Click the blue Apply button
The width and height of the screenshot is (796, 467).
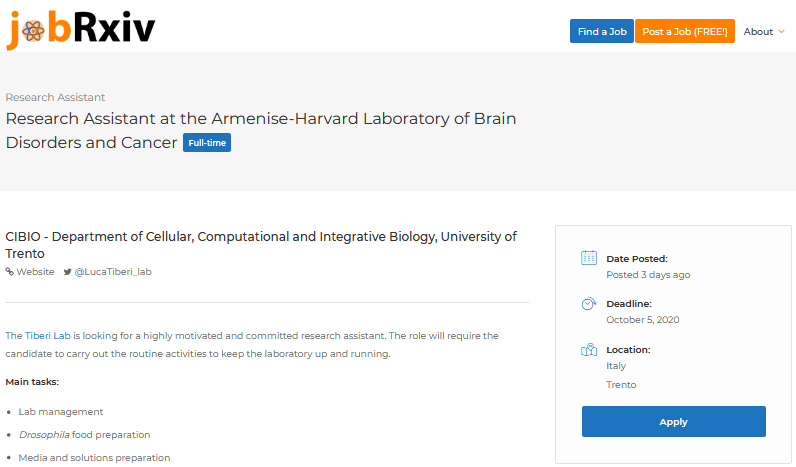point(674,421)
